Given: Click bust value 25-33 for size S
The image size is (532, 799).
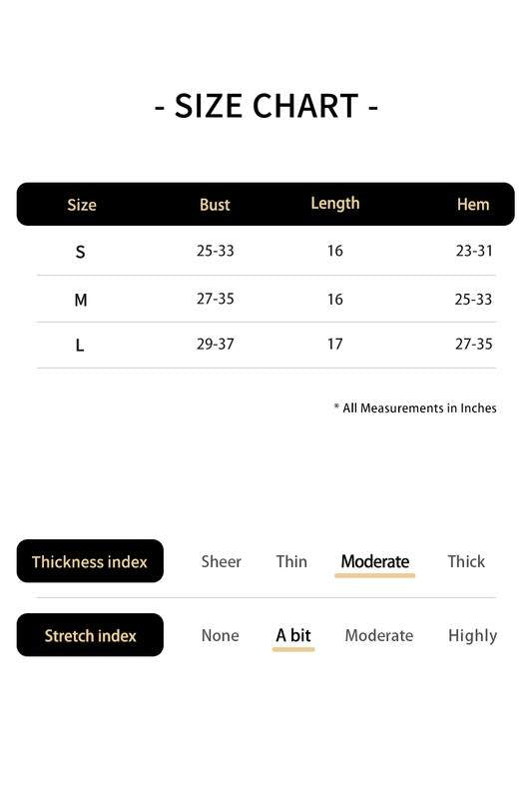Looking at the screenshot, I should (215, 251).
